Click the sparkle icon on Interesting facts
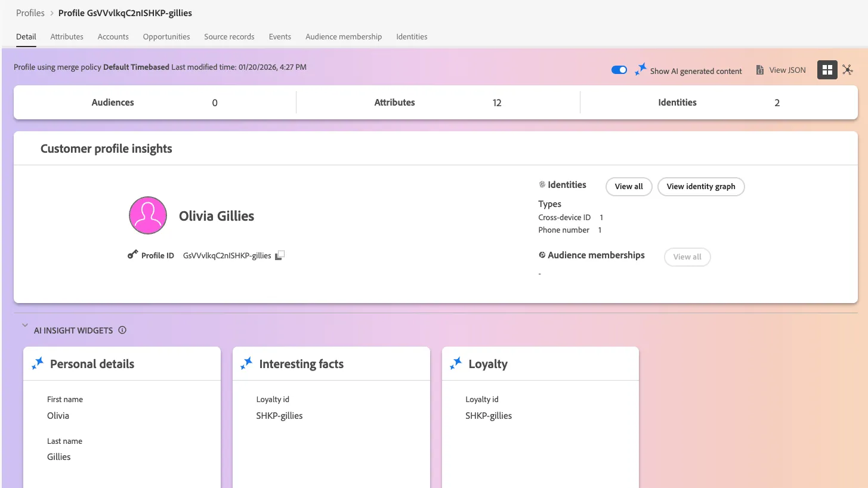 (x=246, y=363)
